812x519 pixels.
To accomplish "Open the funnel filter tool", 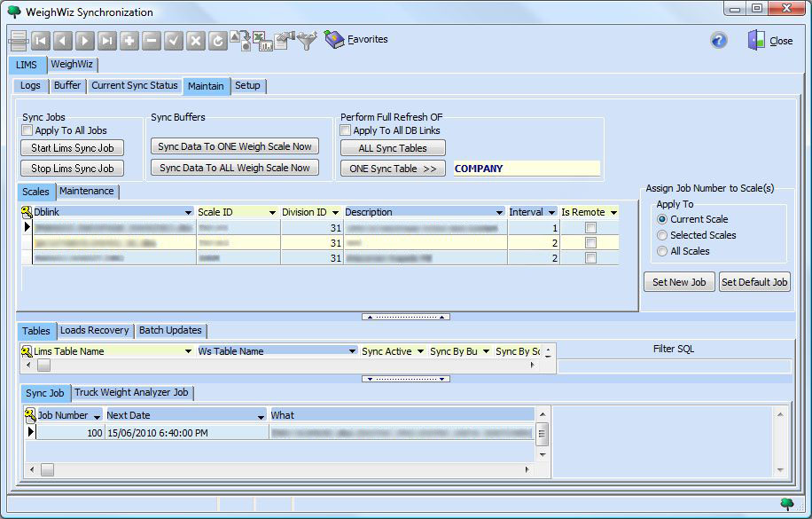I will (x=307, y=41).
